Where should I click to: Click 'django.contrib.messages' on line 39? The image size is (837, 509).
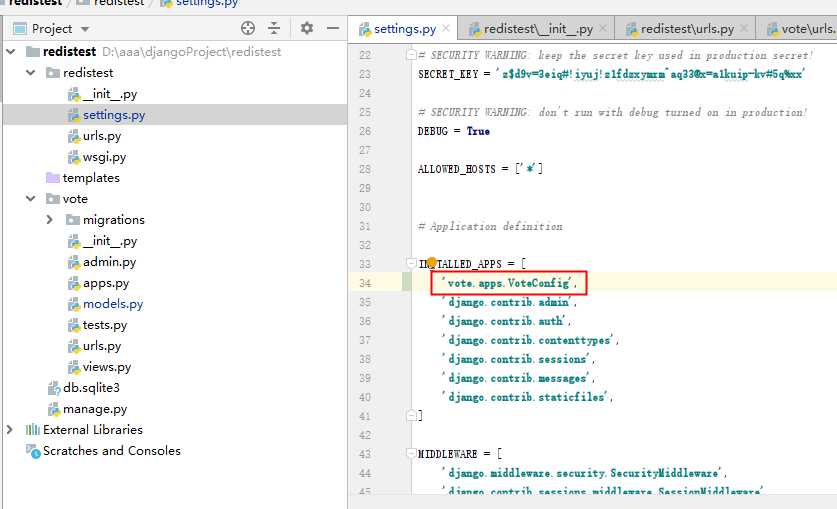[516, 378]
